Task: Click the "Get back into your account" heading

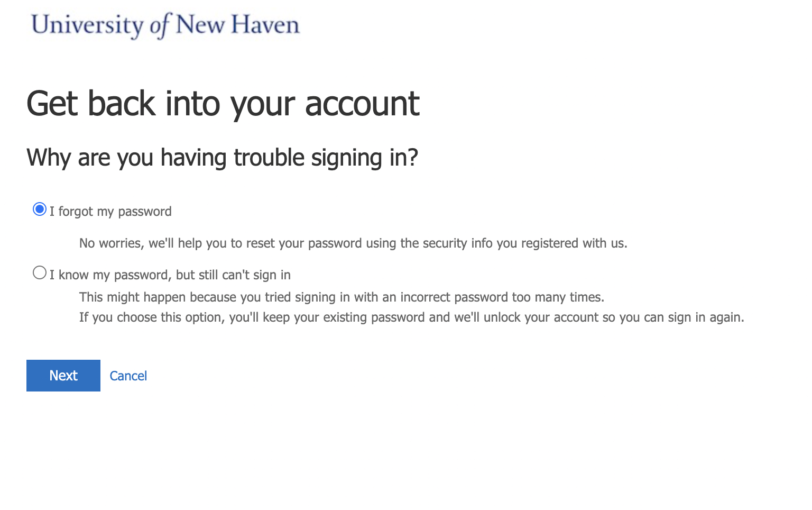Action: (x=223, y=104)
